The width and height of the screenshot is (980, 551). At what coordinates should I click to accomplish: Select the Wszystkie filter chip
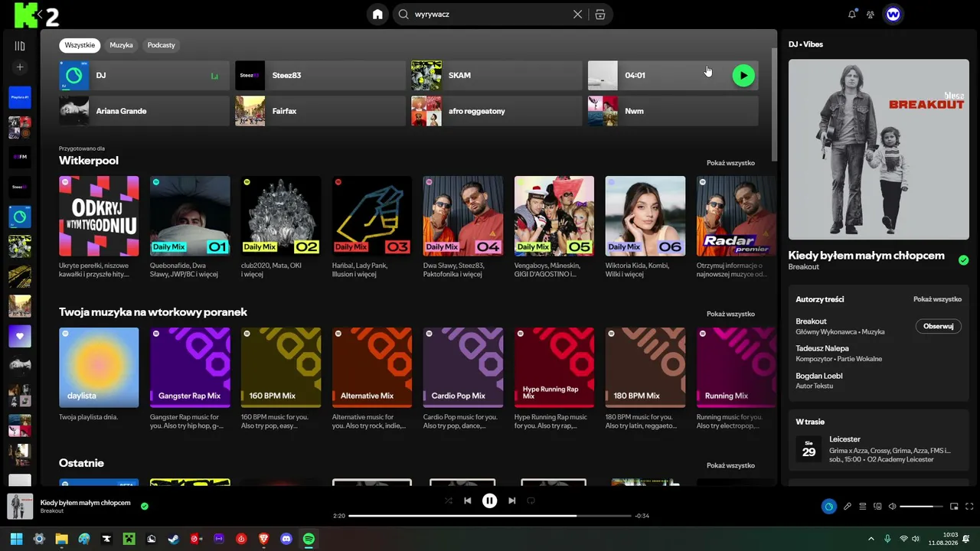click(x=80, y=45)
